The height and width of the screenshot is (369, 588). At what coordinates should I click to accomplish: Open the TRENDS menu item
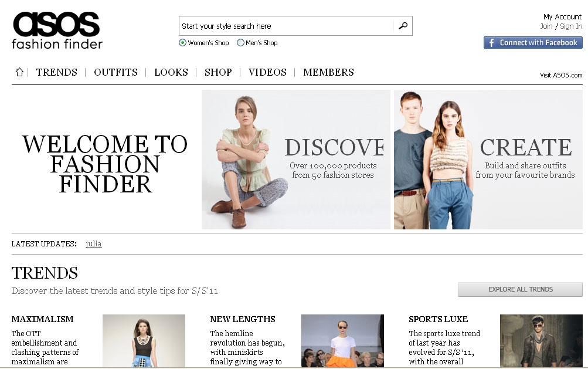click(57, 72)
